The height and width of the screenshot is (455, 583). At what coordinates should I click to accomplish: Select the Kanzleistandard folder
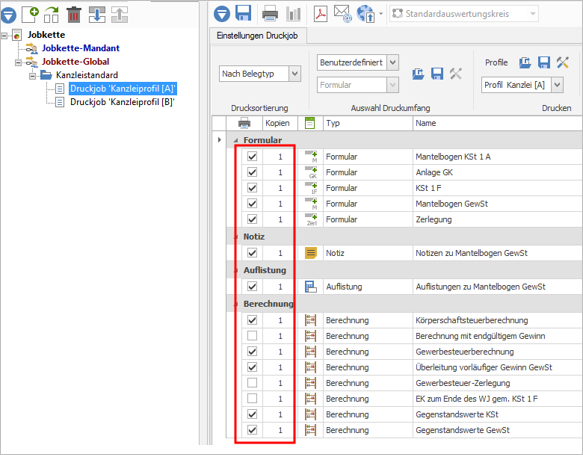point(87,75)
